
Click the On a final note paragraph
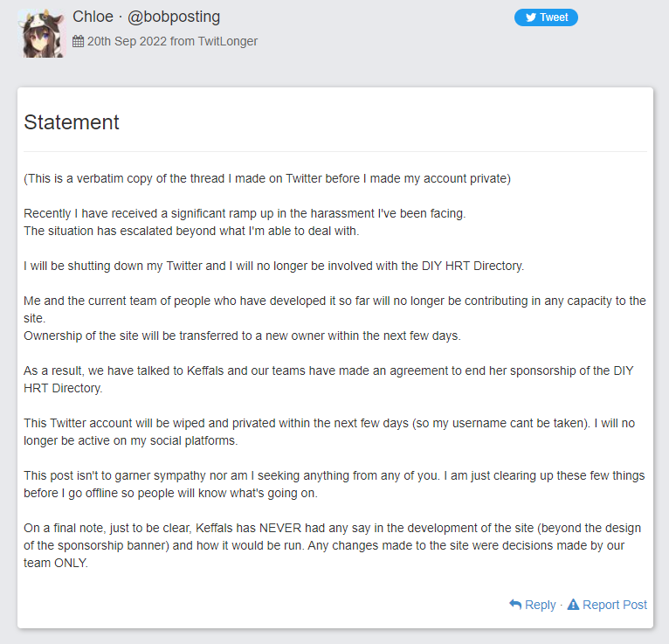[x=333, y=545]
